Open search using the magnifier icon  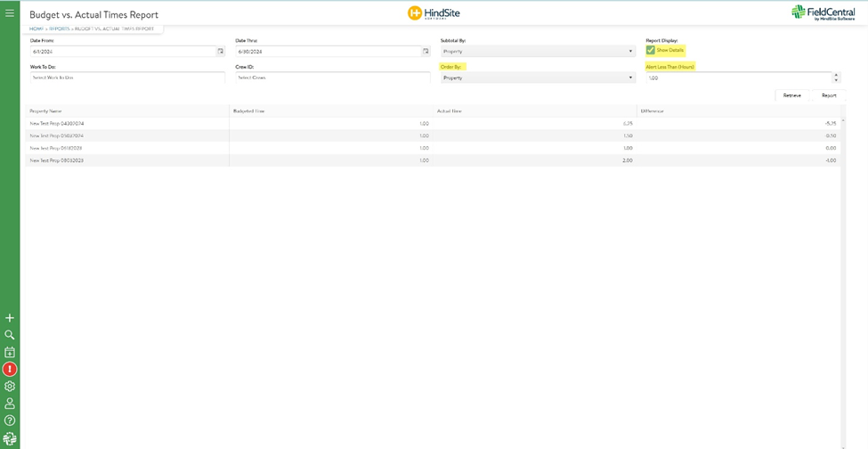10,335
